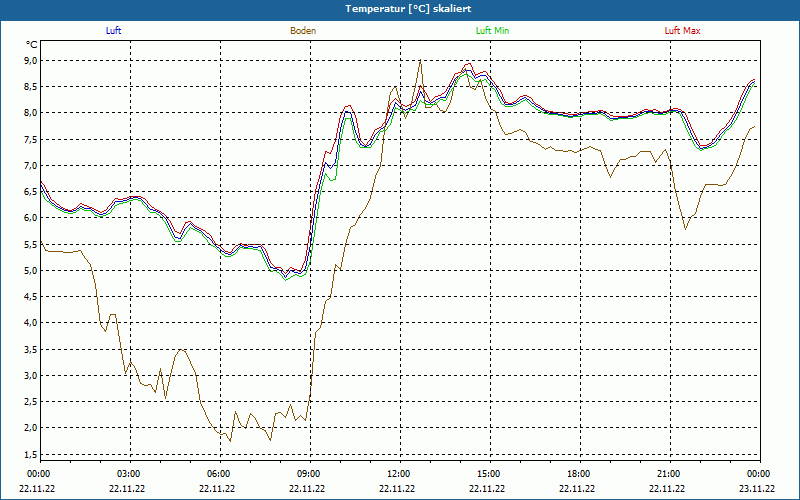The width and height of the screenshot is (800, 500).
Task: Click the 23.11.22 date label
Action: pos(757,488)
